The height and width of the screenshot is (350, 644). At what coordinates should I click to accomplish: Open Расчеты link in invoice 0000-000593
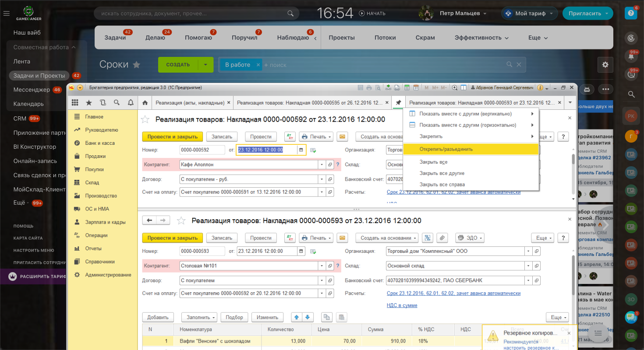coord(453,294)
